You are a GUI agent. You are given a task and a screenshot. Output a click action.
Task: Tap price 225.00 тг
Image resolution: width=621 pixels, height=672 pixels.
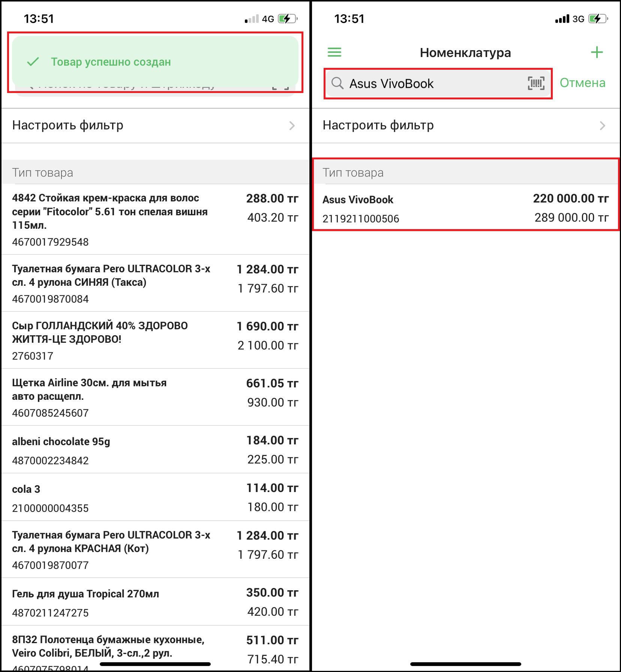pyautogui.click(x=273, y=459)
